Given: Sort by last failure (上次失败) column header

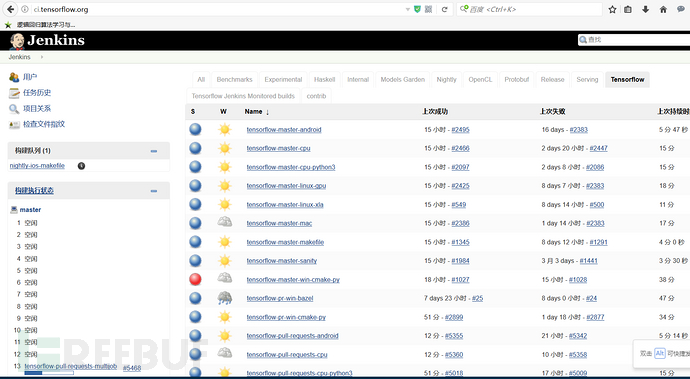Looking at the screenshot, I should (553, 112).
